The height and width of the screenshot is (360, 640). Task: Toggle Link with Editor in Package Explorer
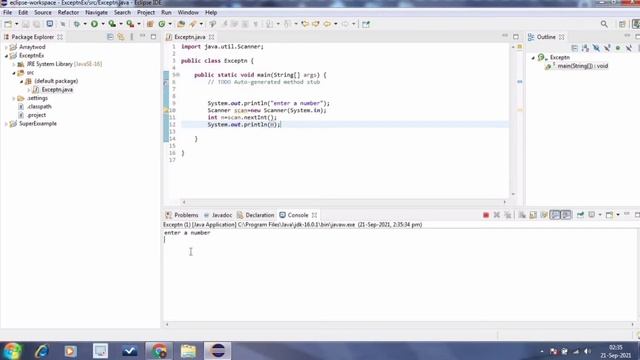click(121, 37)
